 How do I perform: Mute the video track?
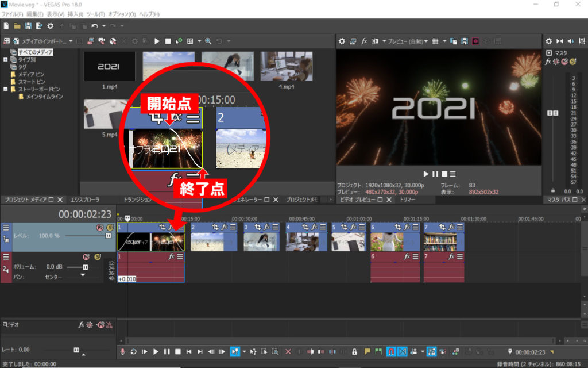99,228
